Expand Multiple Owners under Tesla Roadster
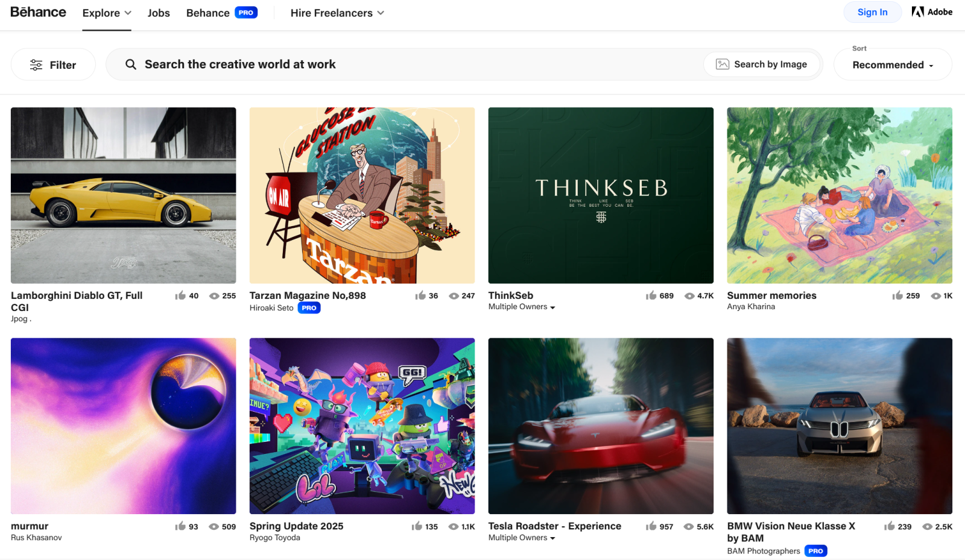The width and height of the screenshot is (965, 560). 522,538
